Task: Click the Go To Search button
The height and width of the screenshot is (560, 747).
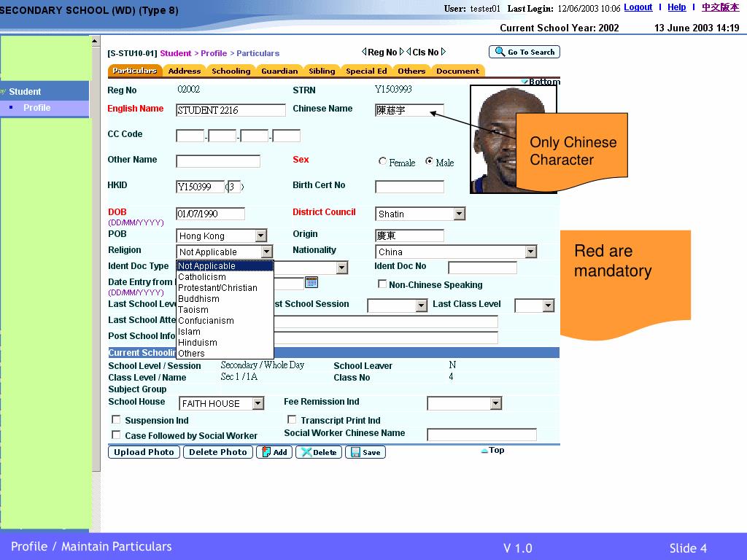Action: 524,52
